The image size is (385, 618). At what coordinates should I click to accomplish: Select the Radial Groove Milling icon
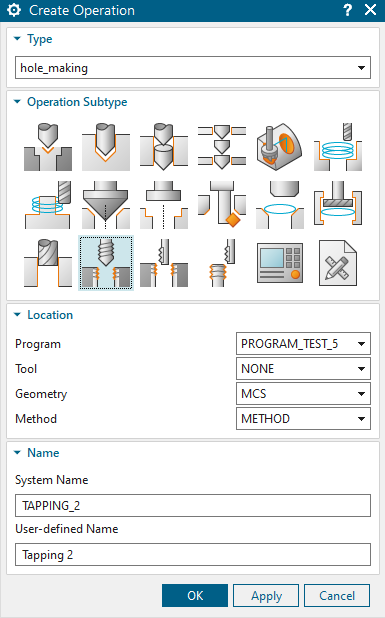(280, 205)
